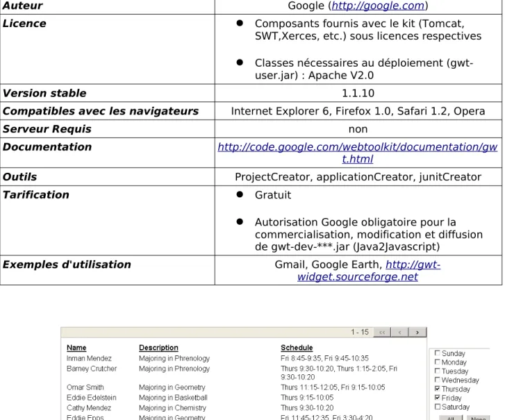Enable the Tuesday checkbox
The width and height of the screenshot is (505, 420).
[438, 371]
